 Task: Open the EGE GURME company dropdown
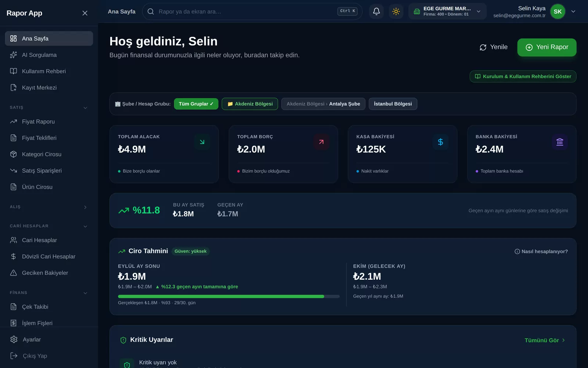click(x=447, y=11)
